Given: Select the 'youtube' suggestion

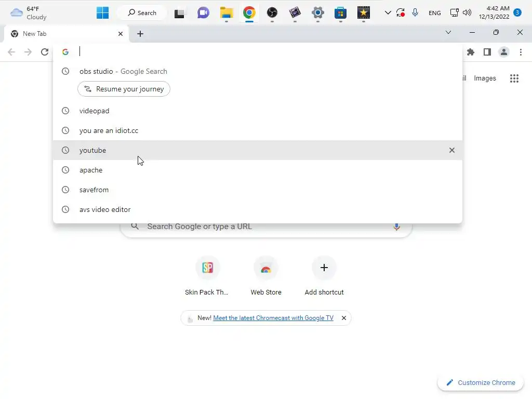Looking at the screenshot, I should [x=258, y=150].
